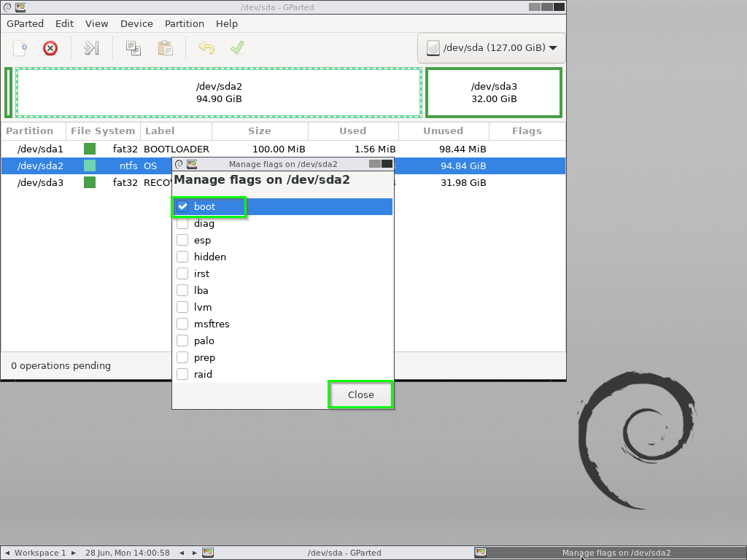The height and width of the screenshot is (560, 747).
Task: Check the raid flag checkbox
Action: [x=182, y=374]
